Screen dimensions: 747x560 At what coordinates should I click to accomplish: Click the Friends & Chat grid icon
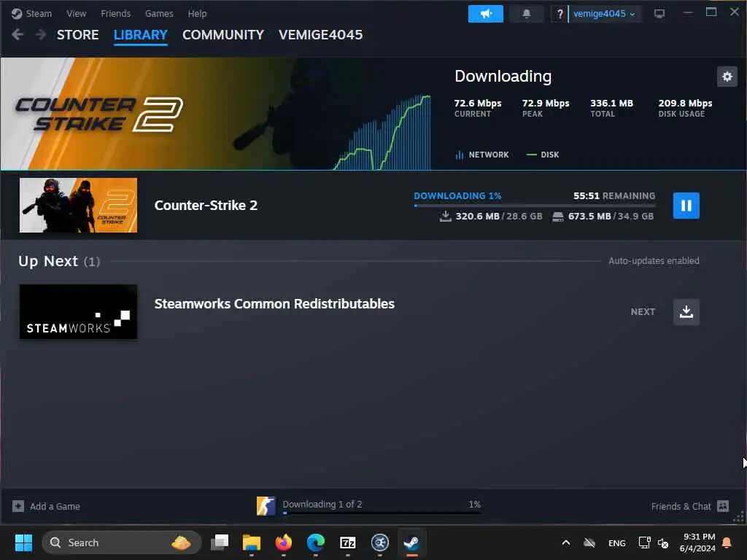coord(723,506)
